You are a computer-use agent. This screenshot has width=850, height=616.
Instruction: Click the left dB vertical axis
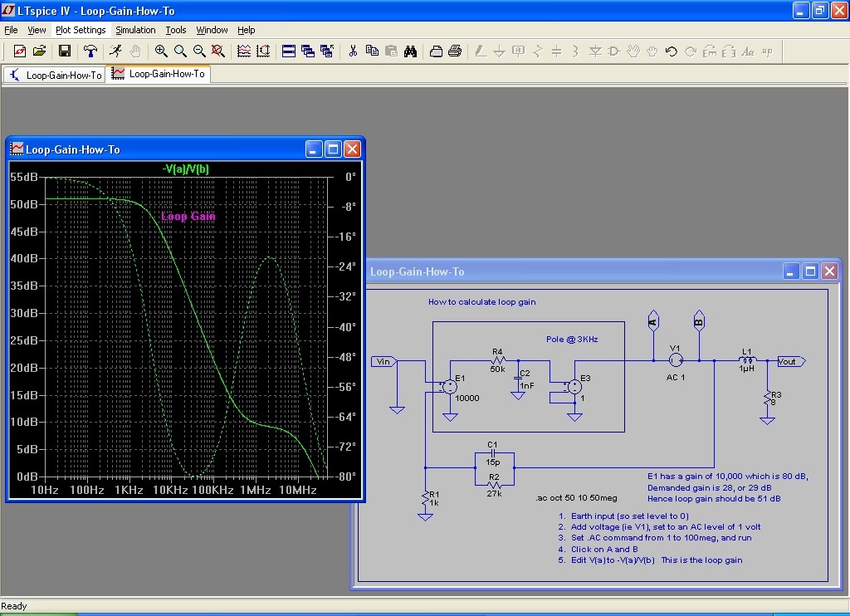25,326
